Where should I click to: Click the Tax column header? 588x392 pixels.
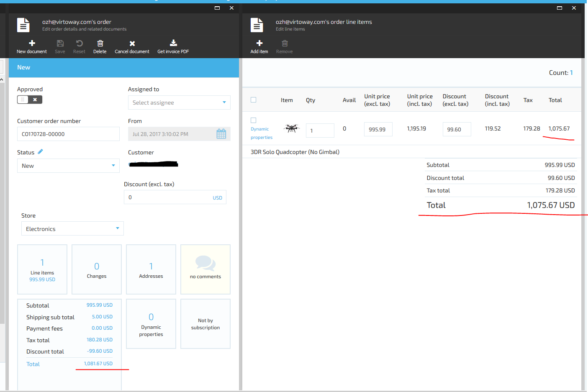point(528,100)
